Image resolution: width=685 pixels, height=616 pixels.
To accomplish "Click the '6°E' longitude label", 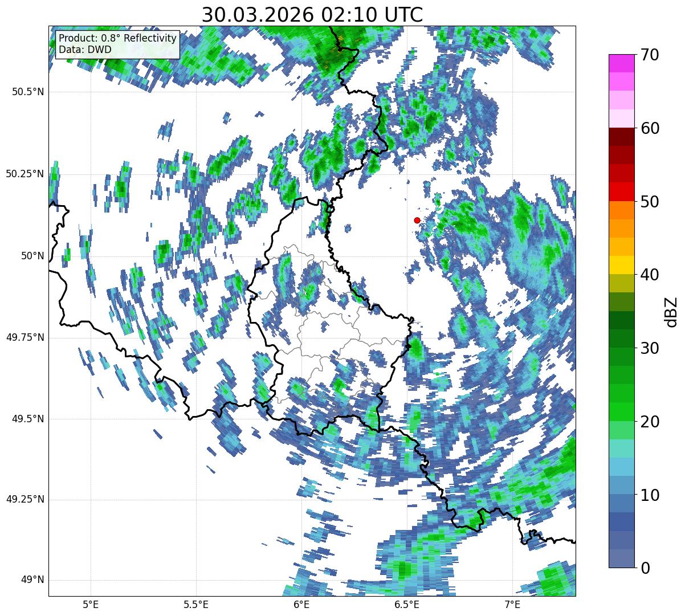I will pyautogui.click(x=301, y=604).
